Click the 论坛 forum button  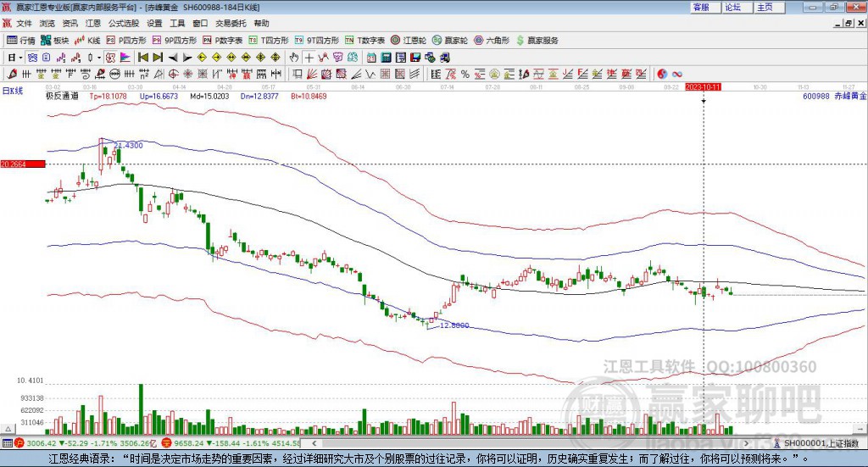[x=737, y=7]
